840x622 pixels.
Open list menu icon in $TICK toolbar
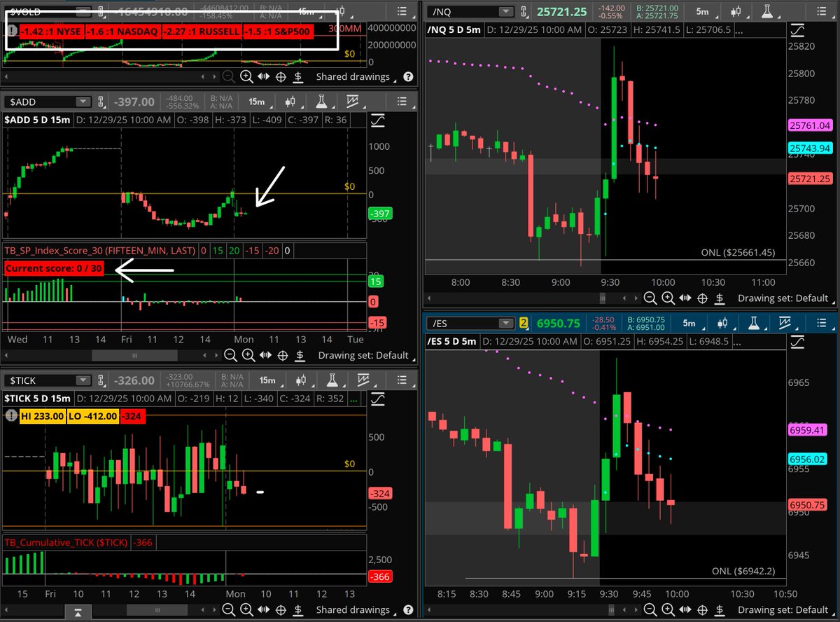(401, 380)
